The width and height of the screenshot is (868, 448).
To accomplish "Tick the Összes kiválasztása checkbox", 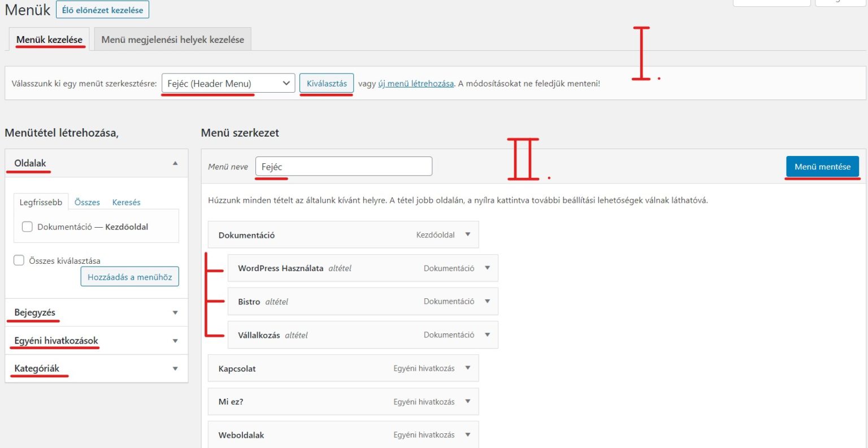I will pyautogui.click(x=19, y=260).
